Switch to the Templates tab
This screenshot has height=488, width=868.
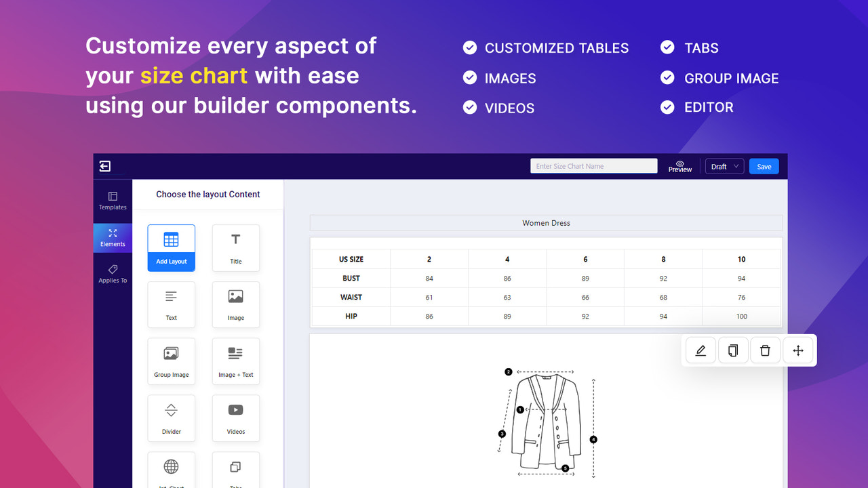pyautogui.click(x=113, y=200)
